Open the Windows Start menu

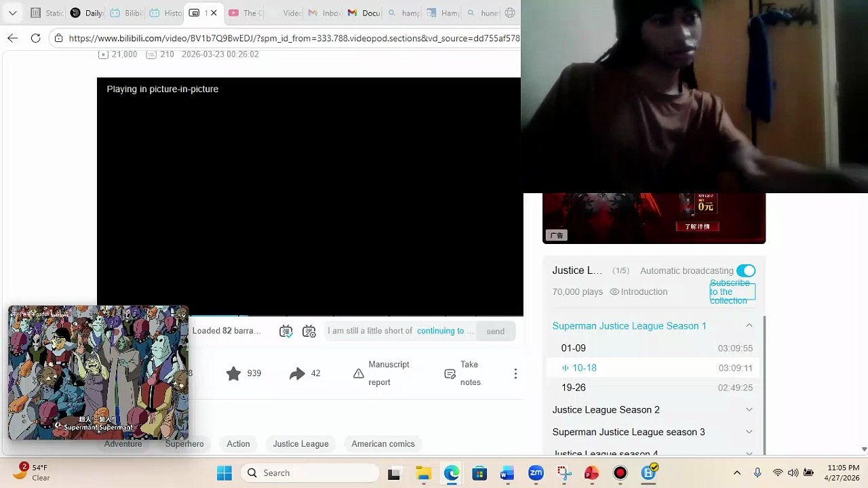tap(224, 473)
